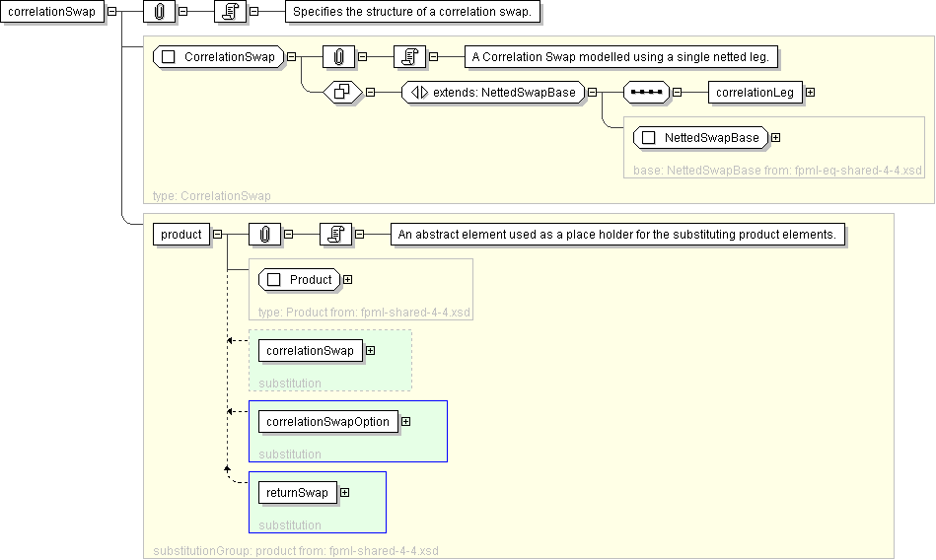Collapse the product element node
This screenshot has height=560, width=936.
pyautogui.click(x=217, y=235)
